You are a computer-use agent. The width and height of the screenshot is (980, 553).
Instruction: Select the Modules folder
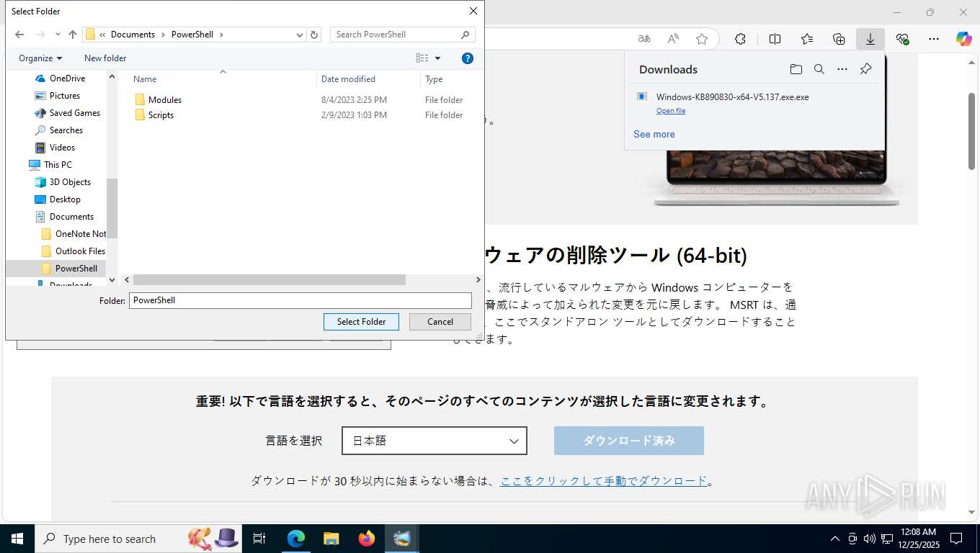[x=164, y=100]
